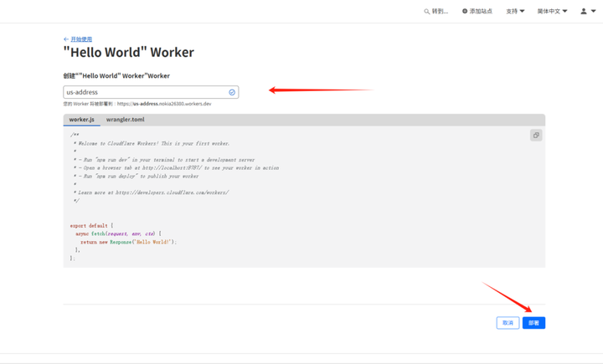This screenshot has width=603, height=364.
Task: Click the 'return new Response' code line
Action: [128, 242]
